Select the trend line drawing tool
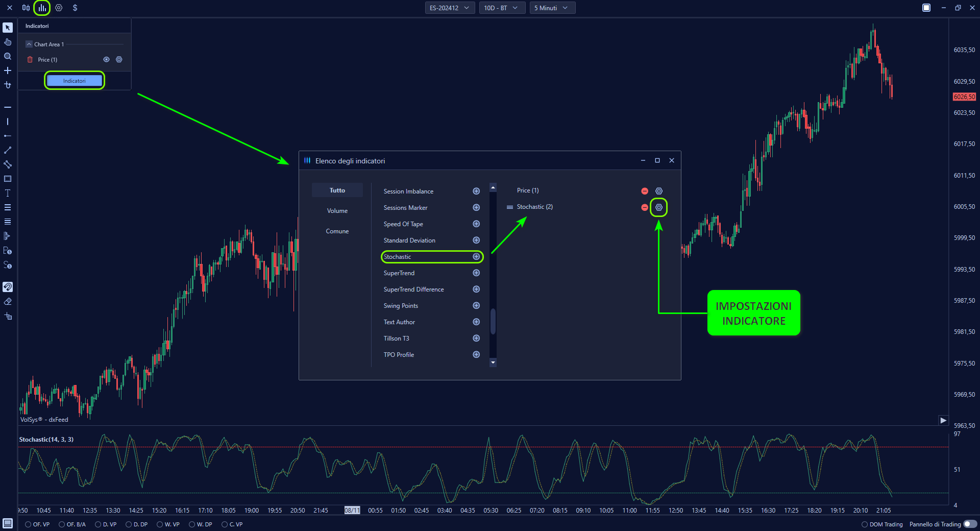 click(x=8, y=150)
